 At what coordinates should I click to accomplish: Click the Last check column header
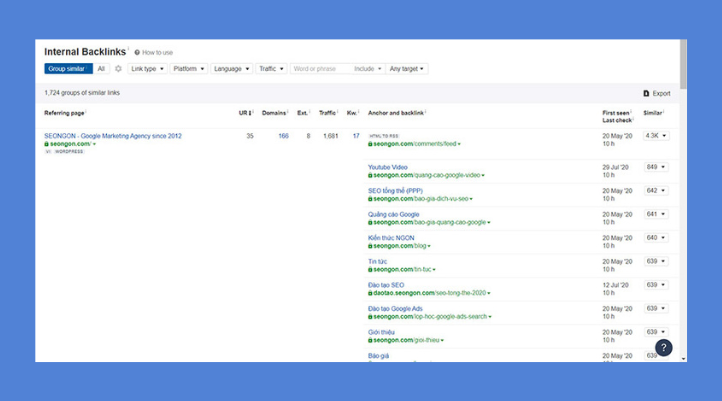pos(617,120)
